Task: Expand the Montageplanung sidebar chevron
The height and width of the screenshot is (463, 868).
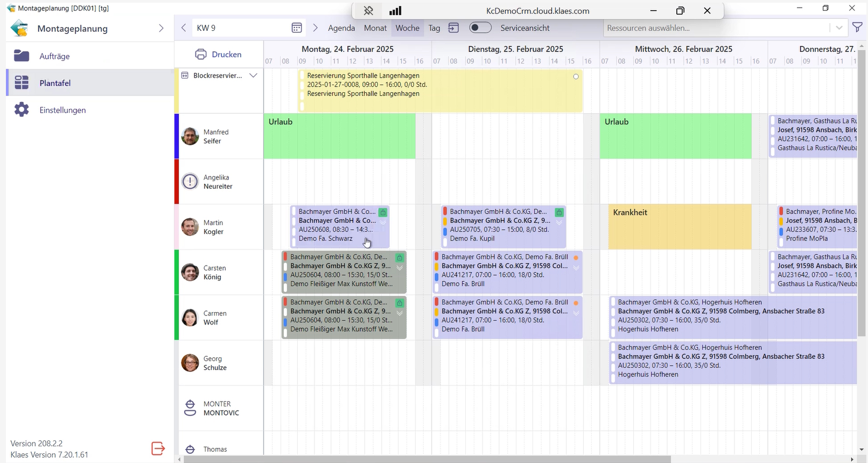Action: (x=161, y=29)
